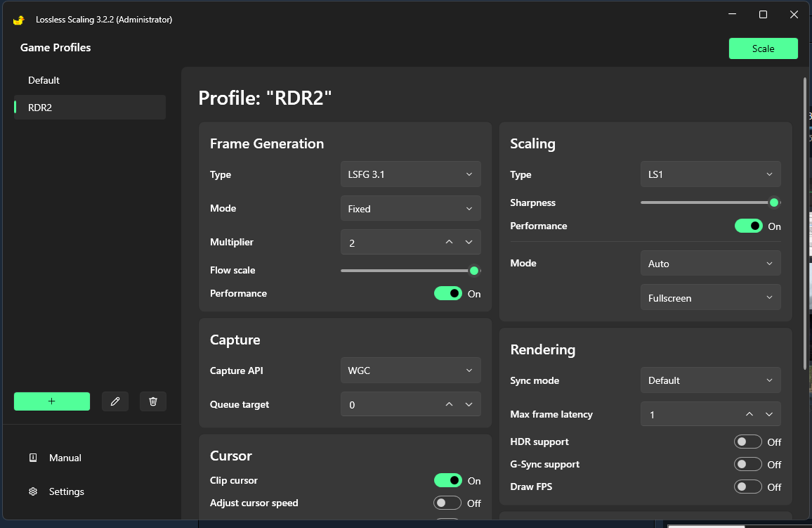Click the trash delete profile icon
This screenshot has height=528, width=812.
pyautogui.click(x=153, y=401)
